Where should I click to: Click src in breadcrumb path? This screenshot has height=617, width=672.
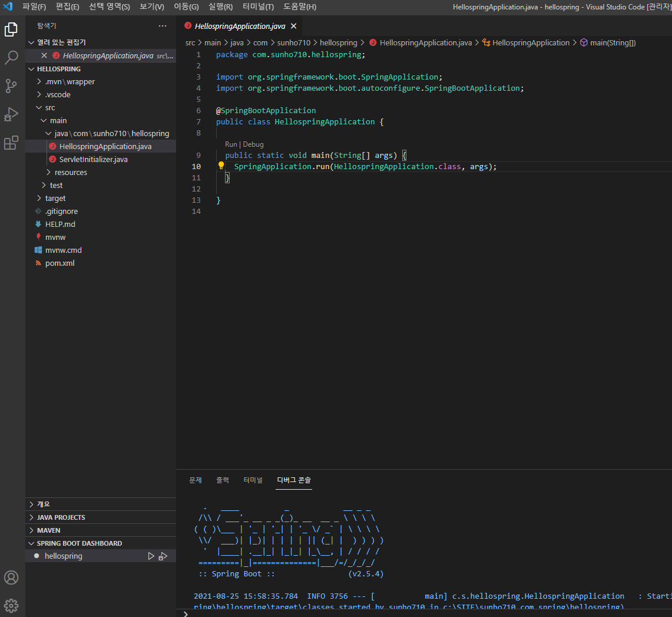[x=190, y=42]
